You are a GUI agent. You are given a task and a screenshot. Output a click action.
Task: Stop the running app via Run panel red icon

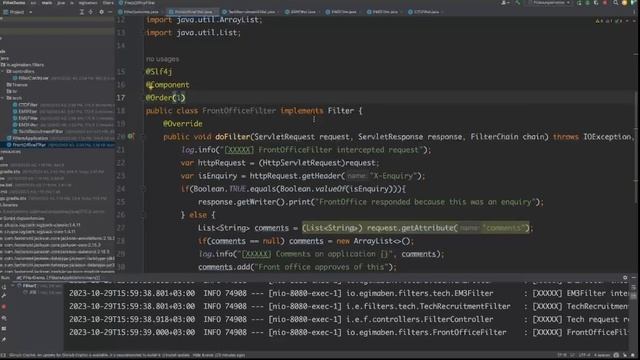(x=4, y=307)
